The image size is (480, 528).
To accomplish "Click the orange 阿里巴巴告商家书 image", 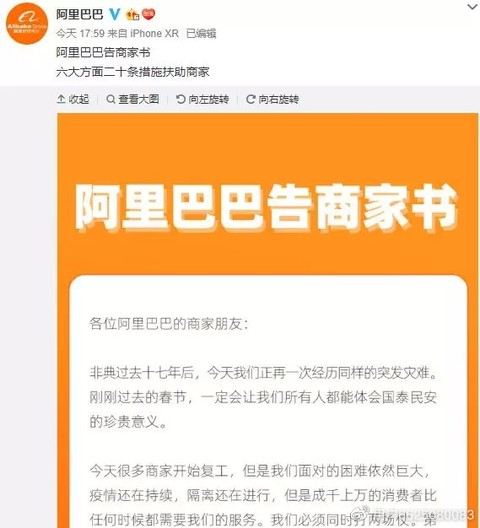I will click(x=268, y=321).
